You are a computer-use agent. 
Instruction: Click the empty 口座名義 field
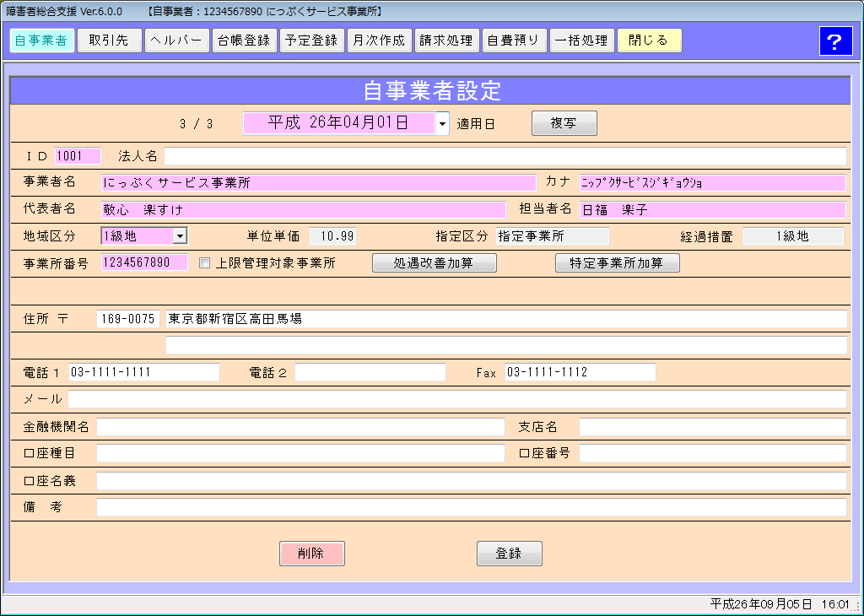click(472, 481)
